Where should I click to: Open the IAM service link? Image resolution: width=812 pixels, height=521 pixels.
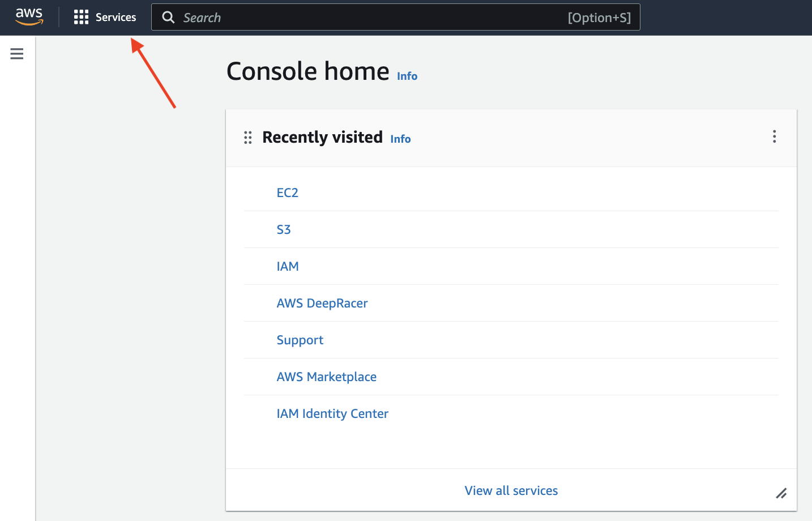(288, 266)
